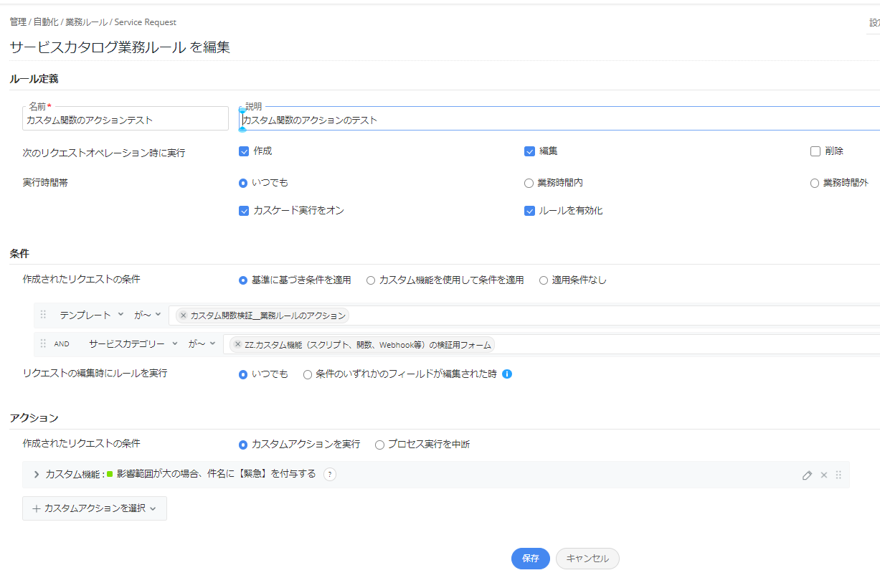Uncheck the 作成 operation checkbox
This screenshot has height=588, width=880.
244,151
